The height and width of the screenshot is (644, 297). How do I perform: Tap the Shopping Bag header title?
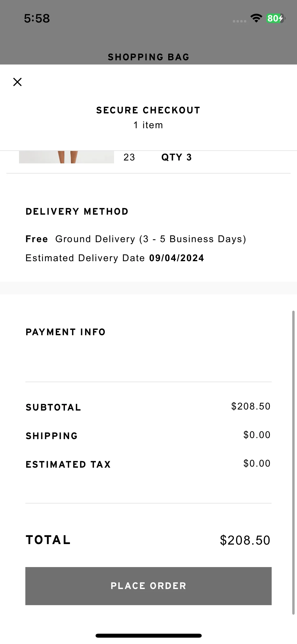tap(148, 57)
